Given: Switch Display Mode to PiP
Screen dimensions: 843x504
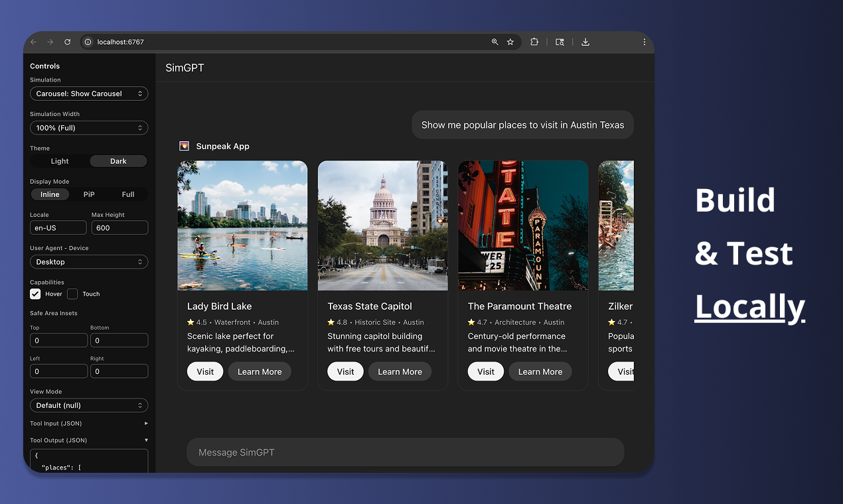Looking at the screenshot, I should point(90,194).
